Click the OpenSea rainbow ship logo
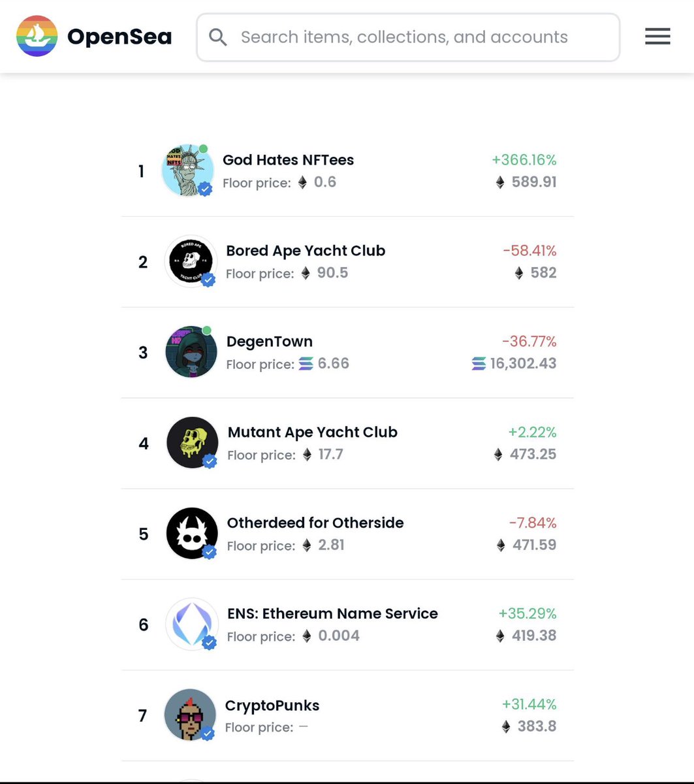This screenshot has width=694, height=784. pyautogui.click(x=37, y=37)
